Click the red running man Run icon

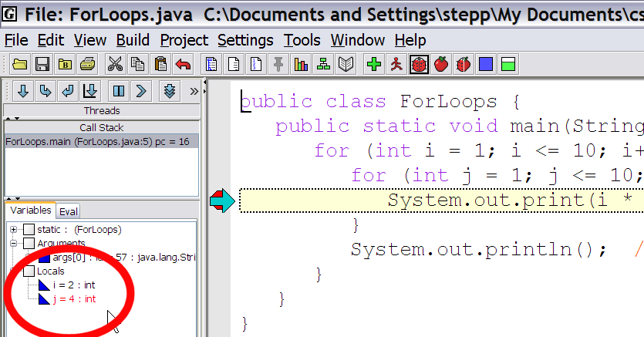(x=396, y=65)
